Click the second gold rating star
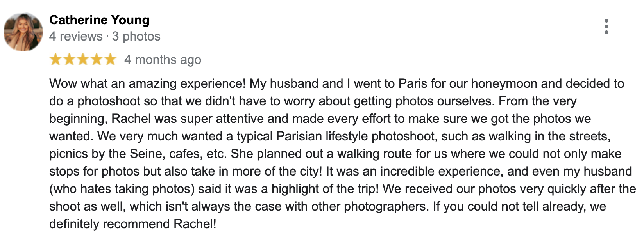 [x=69, y=59]
